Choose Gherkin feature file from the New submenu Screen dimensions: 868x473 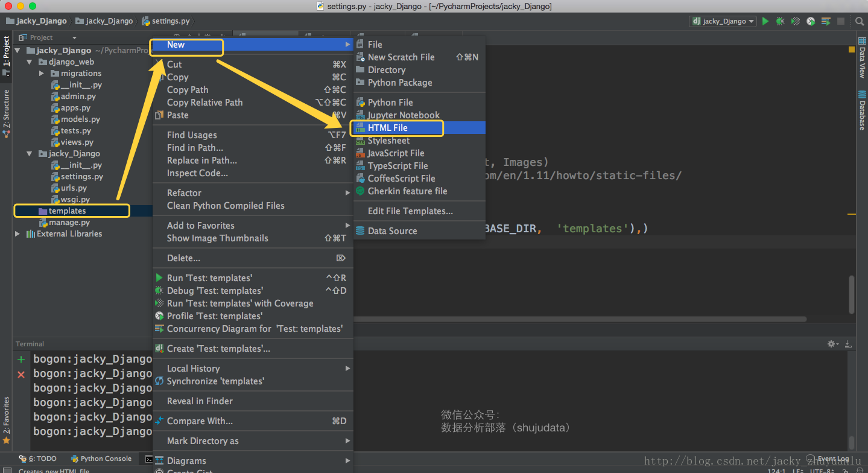click(x=420, y=191)
